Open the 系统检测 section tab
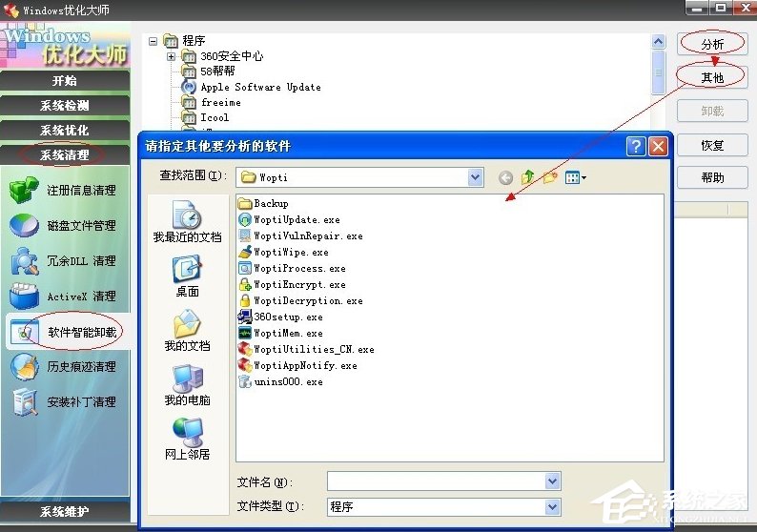The image size is (757, 532). click(x=65, y=105)
